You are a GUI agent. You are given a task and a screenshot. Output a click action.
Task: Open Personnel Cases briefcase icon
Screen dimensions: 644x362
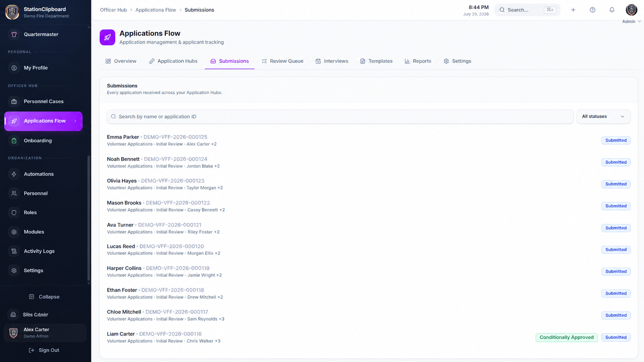pyautogui.click(x=14, y=102)
